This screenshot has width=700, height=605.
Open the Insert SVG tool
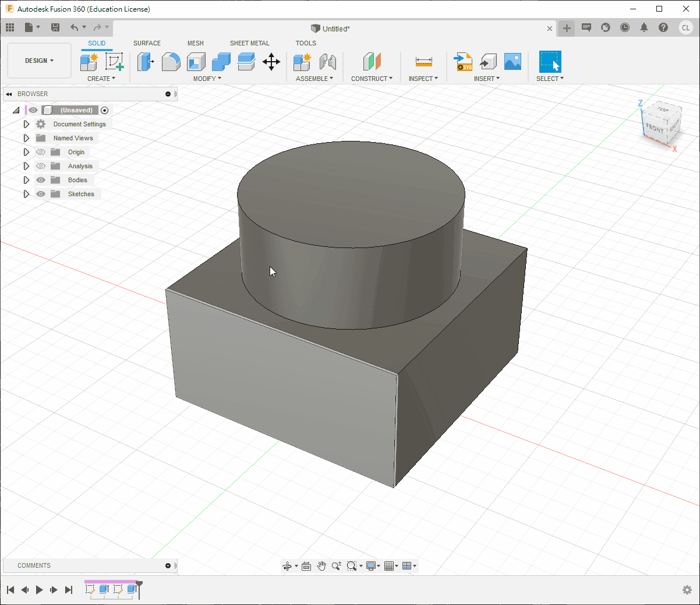tap(463, 62)
